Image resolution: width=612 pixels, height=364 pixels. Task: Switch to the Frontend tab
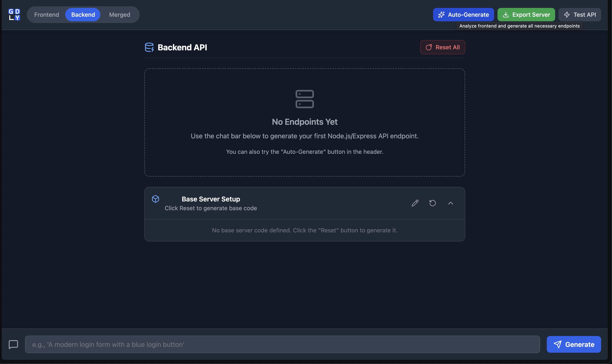click(x=47, y=15)
